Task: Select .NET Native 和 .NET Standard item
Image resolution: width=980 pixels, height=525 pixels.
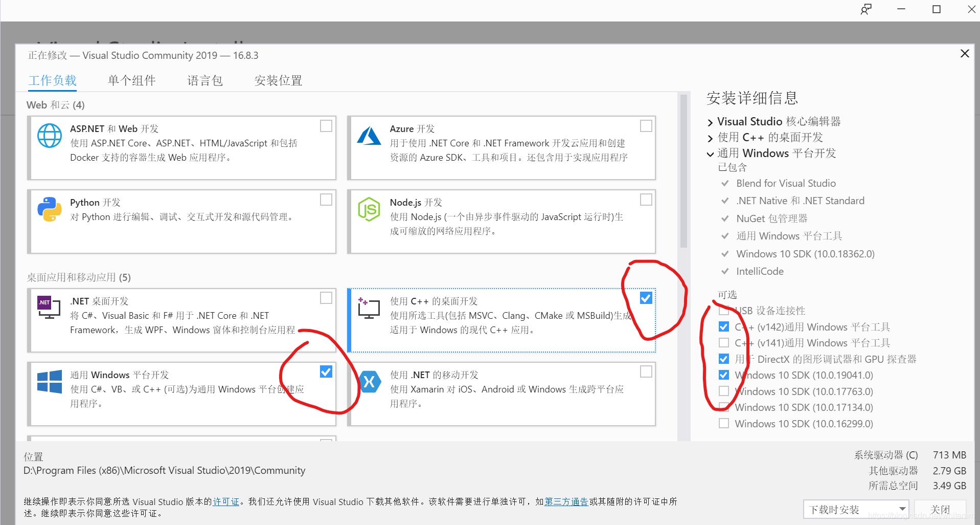Action: click(x=800, y=201)
